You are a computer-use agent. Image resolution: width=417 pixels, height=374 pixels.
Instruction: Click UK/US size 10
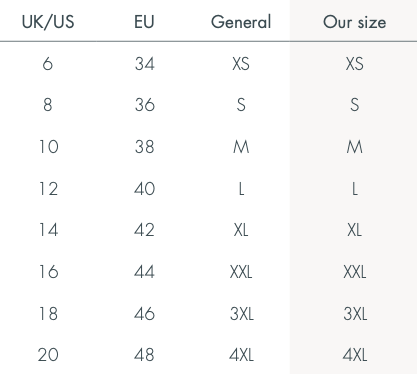(x=49, y=147)
